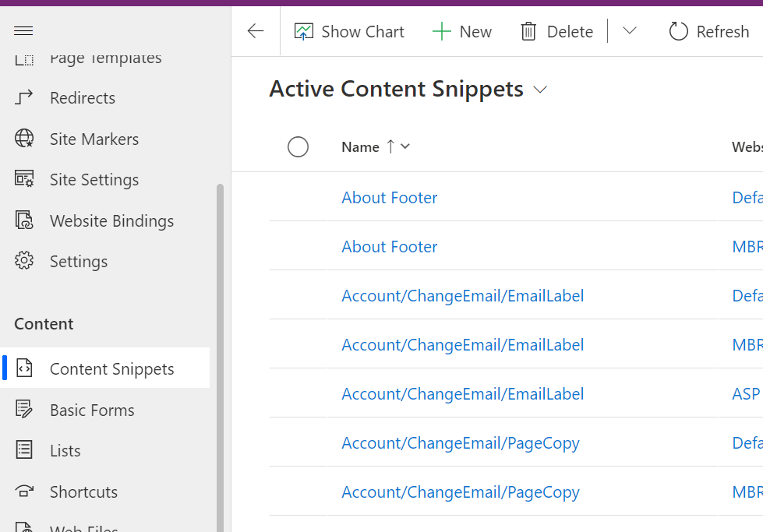The height and width of the screenshot is (532, 763).
Task: Click the Site Markers globe icon
Action: pos(24,139)
